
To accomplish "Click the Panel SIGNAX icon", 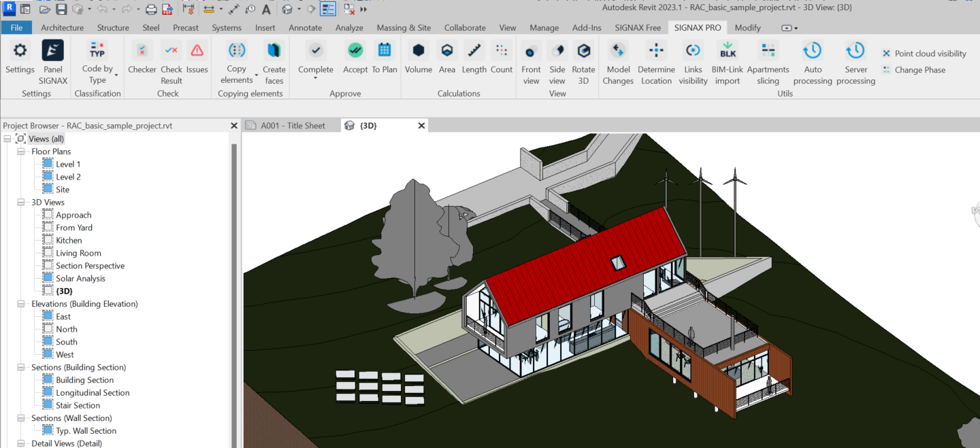I will pos(53,51).
